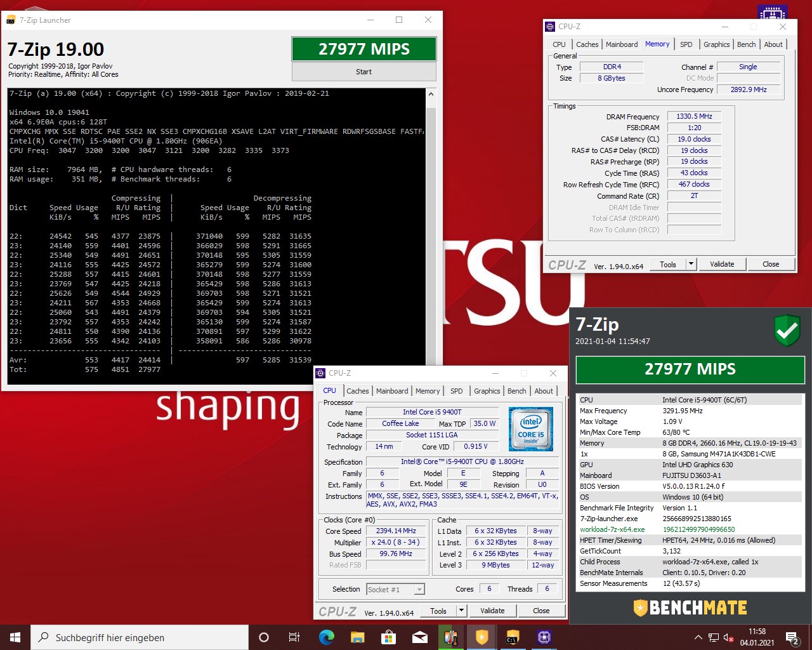Click the memory Type field DDR4

coord(612,67)
